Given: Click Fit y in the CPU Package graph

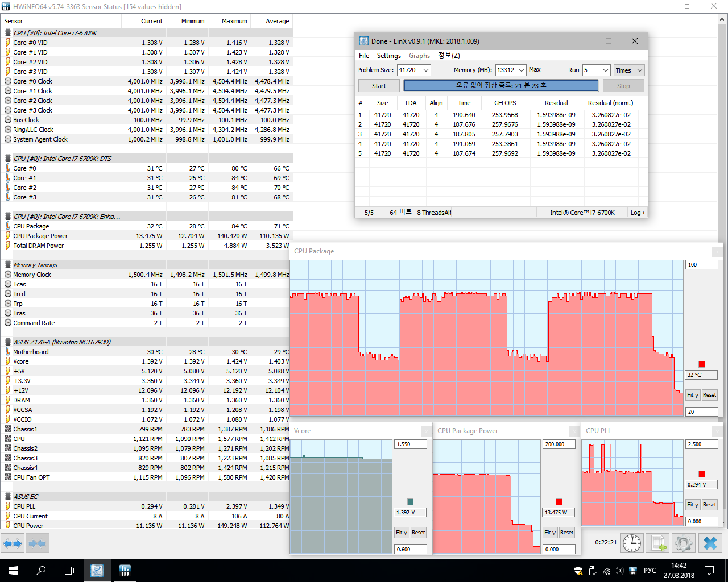Looking at the screenshot, I should [692, 395].
